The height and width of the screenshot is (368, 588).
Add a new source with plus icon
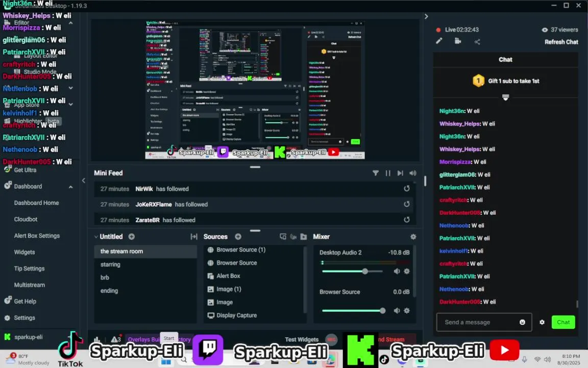pyautogui.click(x=238, y=237)
